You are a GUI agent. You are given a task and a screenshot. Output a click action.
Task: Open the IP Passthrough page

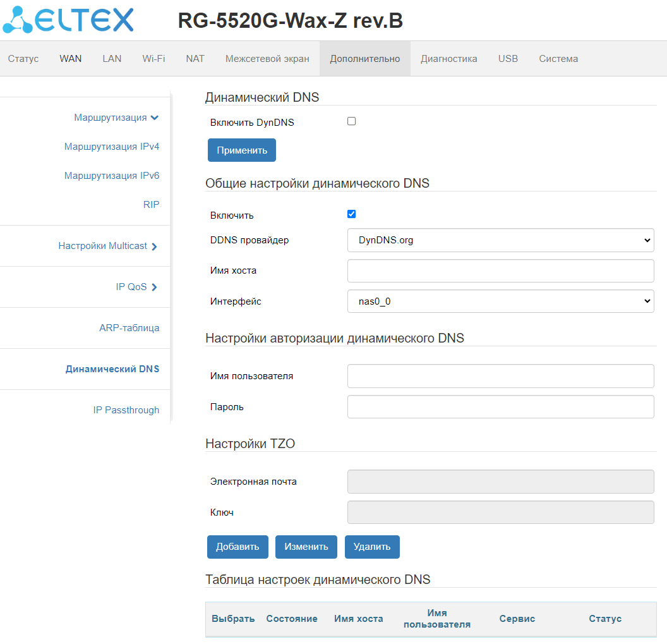126,410
